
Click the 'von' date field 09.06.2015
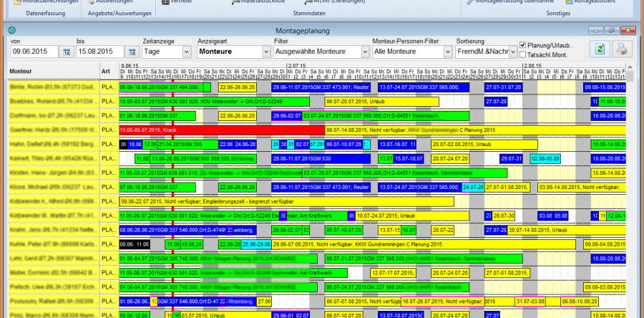33,52
